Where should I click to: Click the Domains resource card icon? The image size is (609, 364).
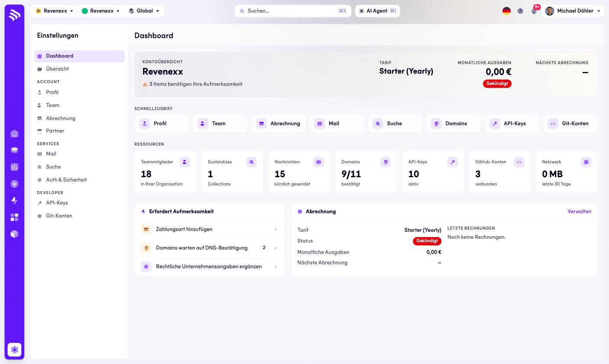(385, 162)
